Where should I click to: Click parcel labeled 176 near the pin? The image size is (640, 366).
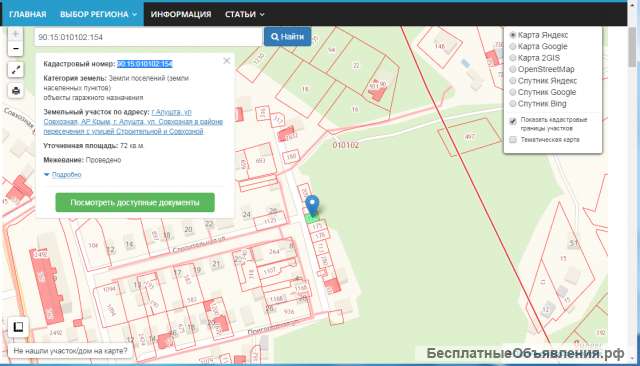321,235
